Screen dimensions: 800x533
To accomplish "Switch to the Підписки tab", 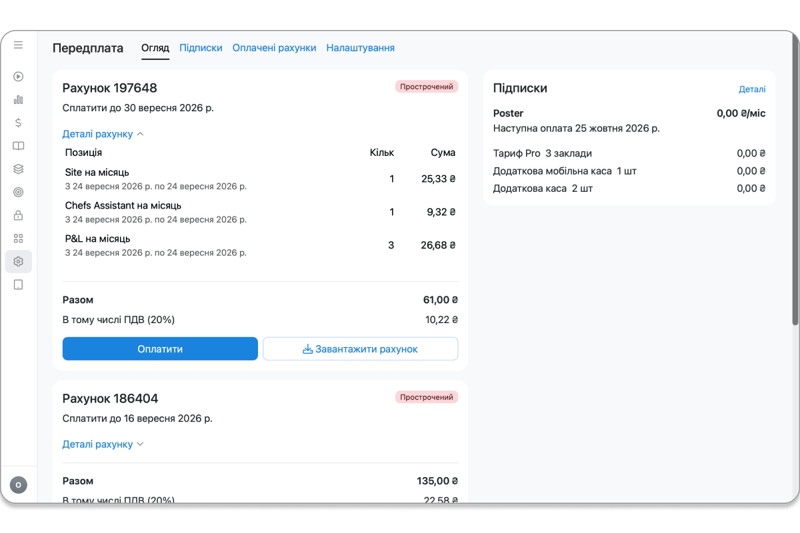I will (201, 48).
